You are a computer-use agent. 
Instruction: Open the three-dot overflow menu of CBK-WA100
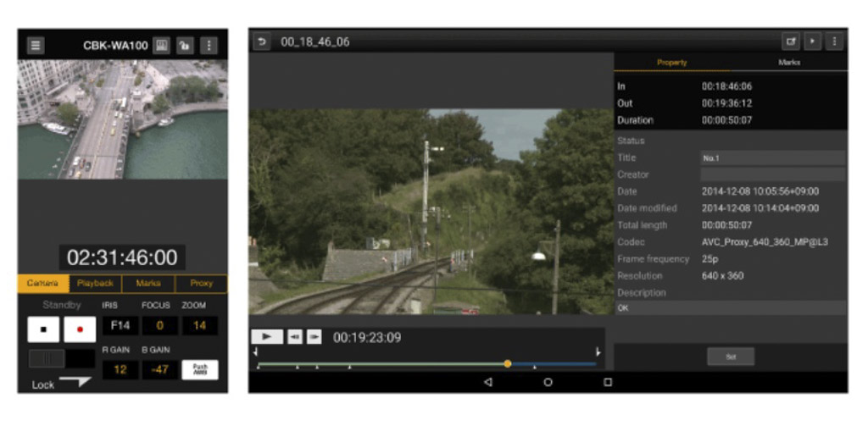coord(209,46)
